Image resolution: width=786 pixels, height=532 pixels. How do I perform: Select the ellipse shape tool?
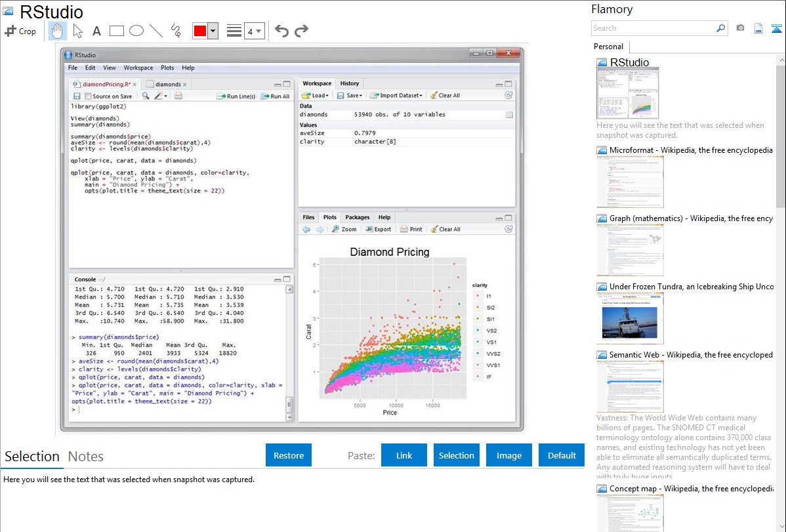tap(136, 31)
